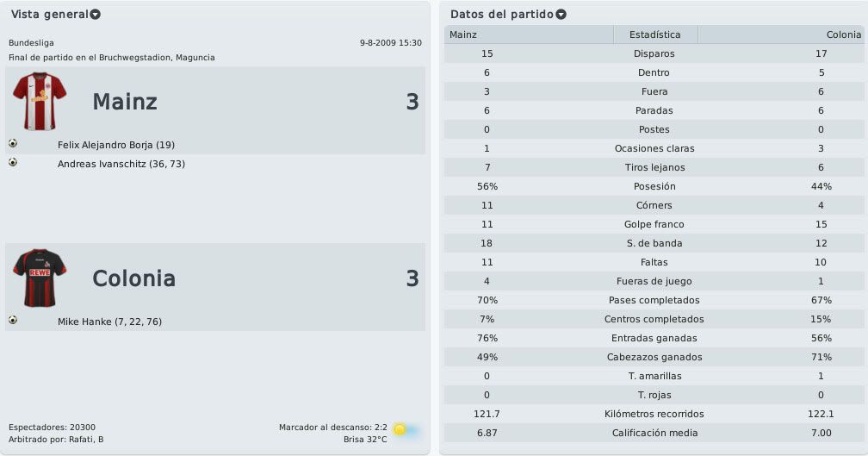Sort by the Estadística column header
The image size is (868, 456).
tap(655, 34)
